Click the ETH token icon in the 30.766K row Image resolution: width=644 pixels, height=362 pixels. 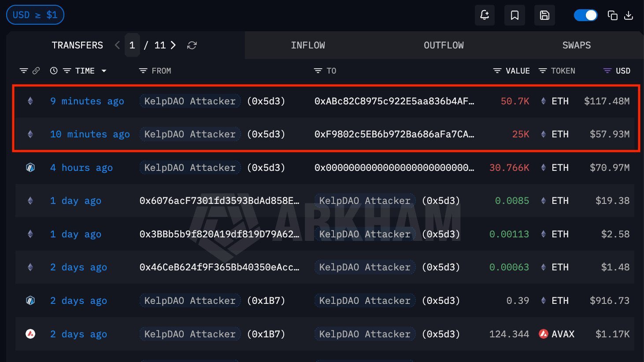[x=544, y=168]
